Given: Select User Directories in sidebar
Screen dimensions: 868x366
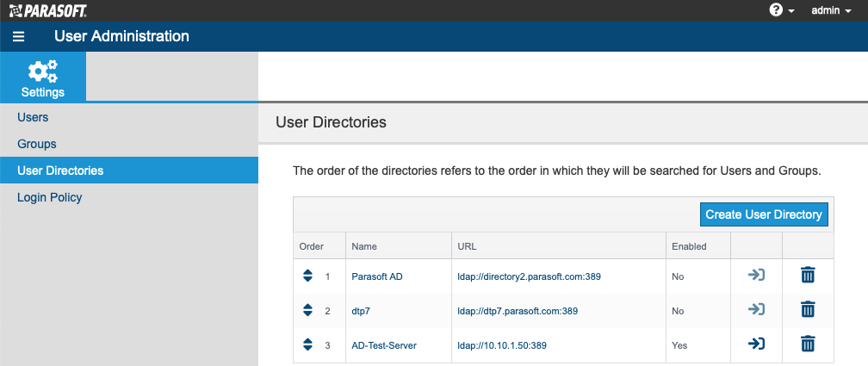Looking at the screenshot, I should point(129,171).
